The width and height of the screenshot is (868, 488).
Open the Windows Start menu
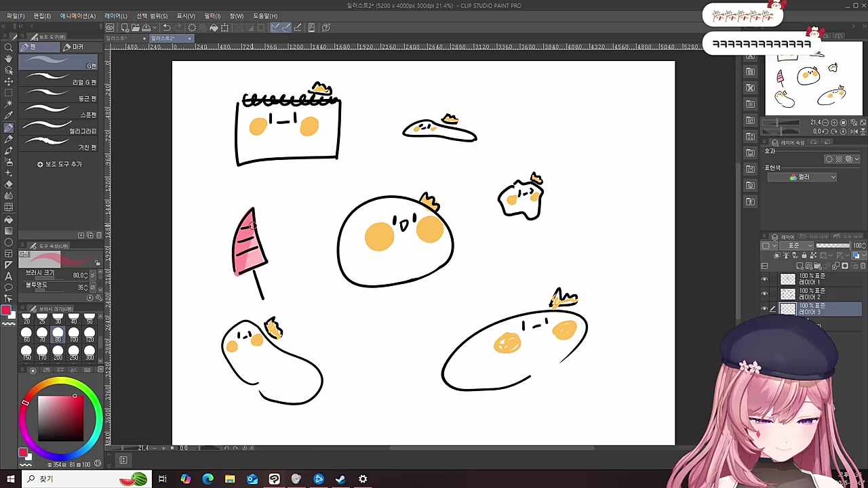[10, 479]
